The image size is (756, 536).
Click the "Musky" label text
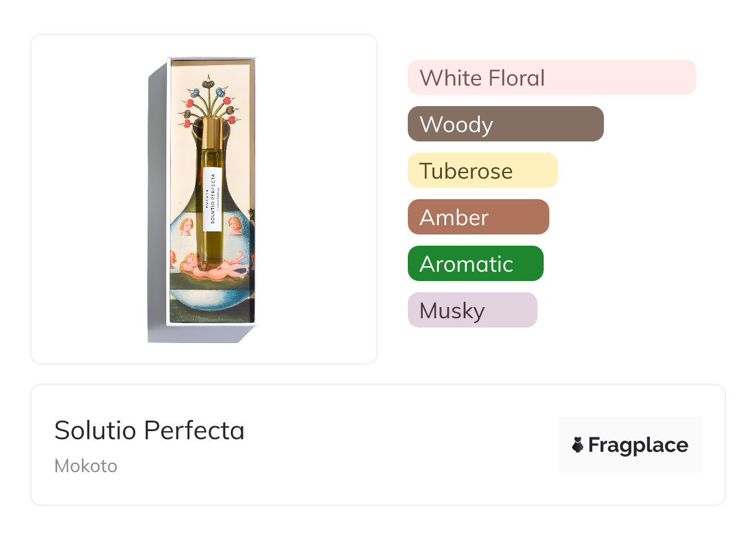[x=452, y=311]
